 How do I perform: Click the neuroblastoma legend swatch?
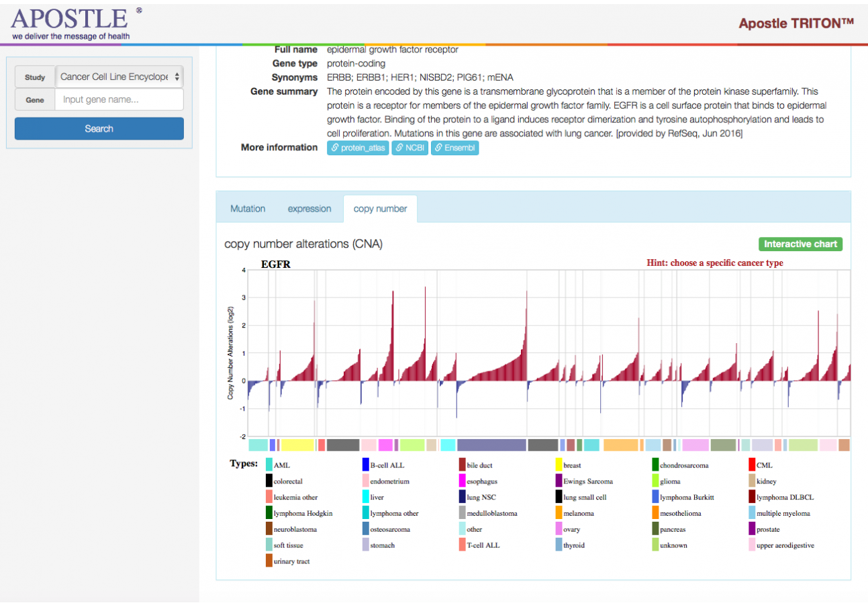point(269,529)
